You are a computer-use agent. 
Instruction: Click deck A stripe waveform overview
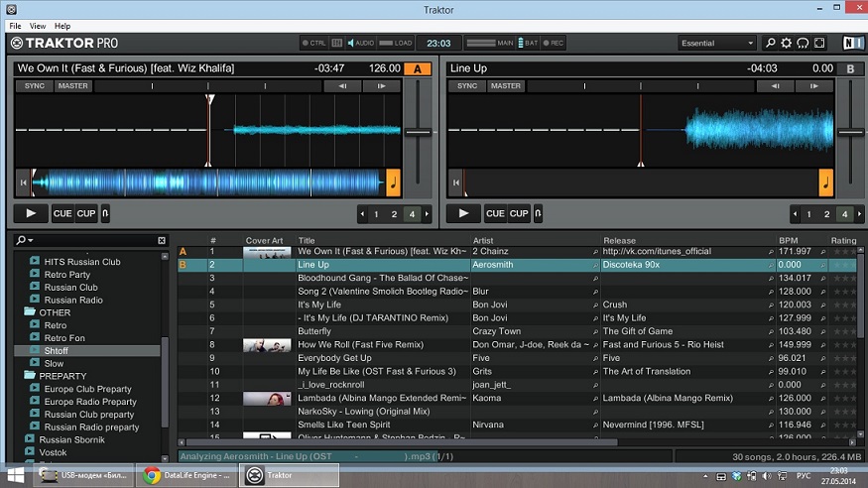pyautogui.click(x=208, y=183)
